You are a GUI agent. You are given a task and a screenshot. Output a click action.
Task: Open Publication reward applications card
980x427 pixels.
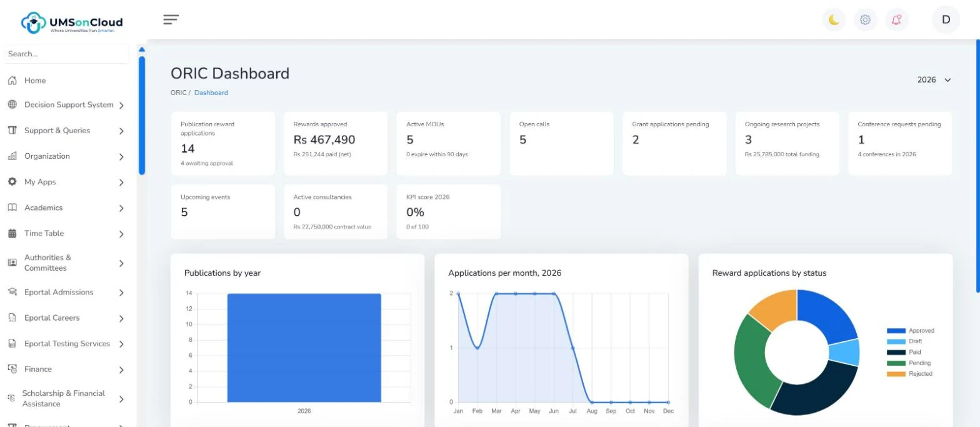(x=222, y=144)
